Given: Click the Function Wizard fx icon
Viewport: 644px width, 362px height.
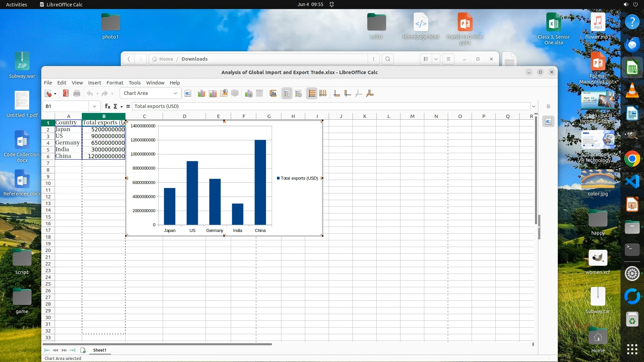Looking at the screenshot, I should (x=107, y=106).
